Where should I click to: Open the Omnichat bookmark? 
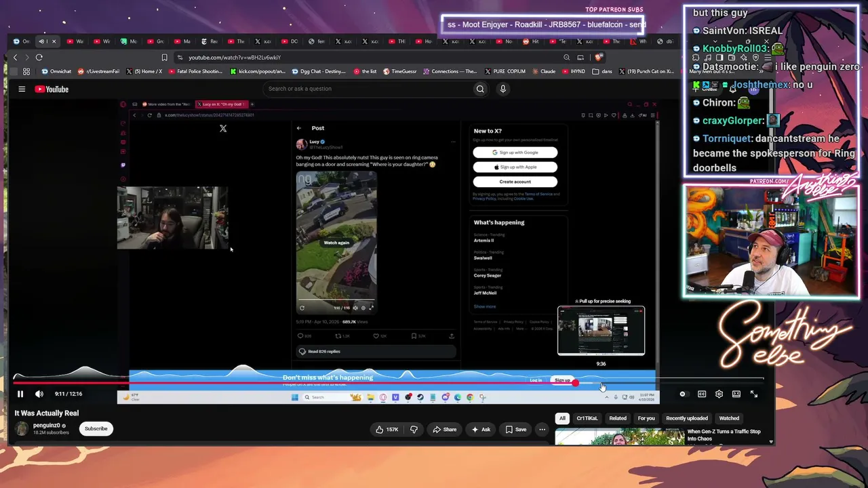pos(56,71)
